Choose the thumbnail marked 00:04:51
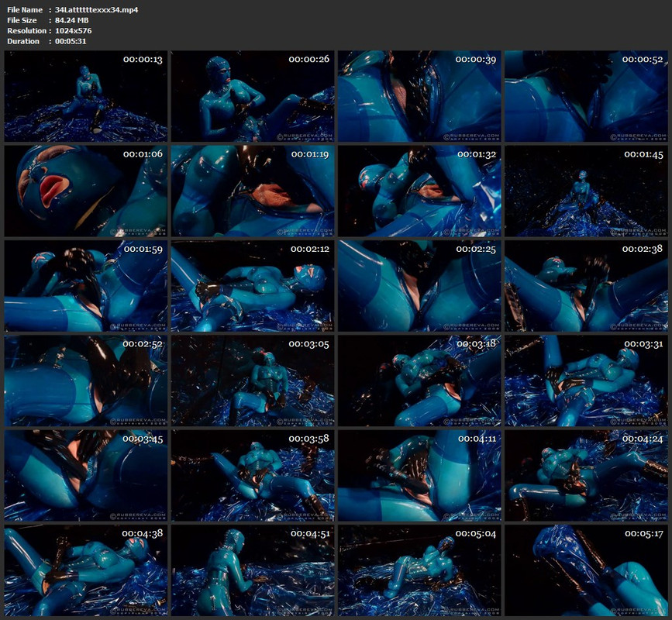This screenshot has height=620, width=672. click(253, 570)
